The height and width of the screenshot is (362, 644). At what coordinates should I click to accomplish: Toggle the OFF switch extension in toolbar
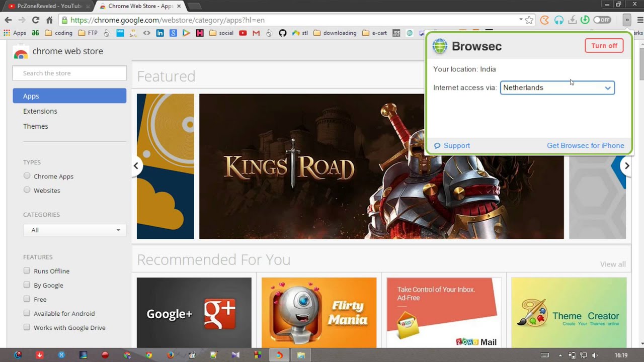(x=602, y=20)
